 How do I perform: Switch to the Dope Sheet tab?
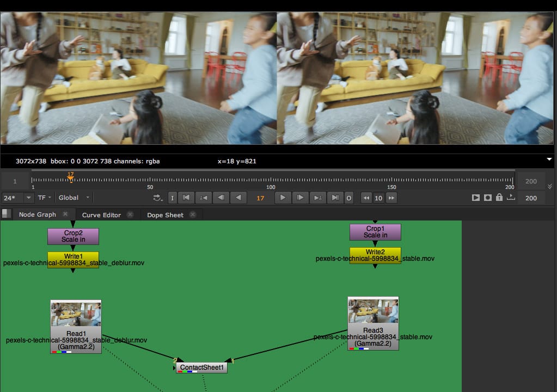(165, 215)
